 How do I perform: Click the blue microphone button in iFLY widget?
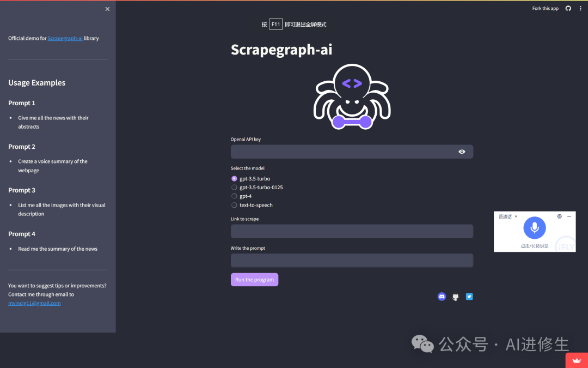[x=535, y=227]
